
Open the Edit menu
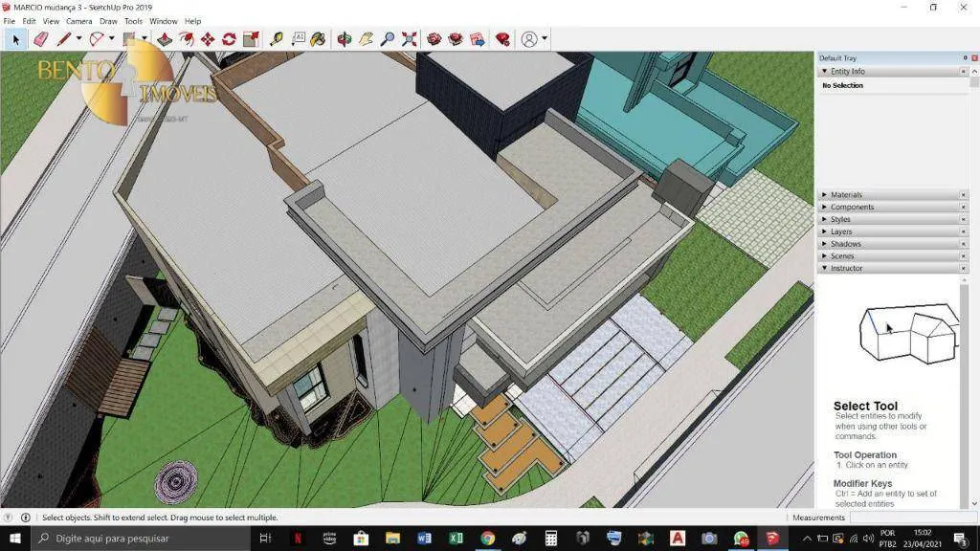(29, 21)
